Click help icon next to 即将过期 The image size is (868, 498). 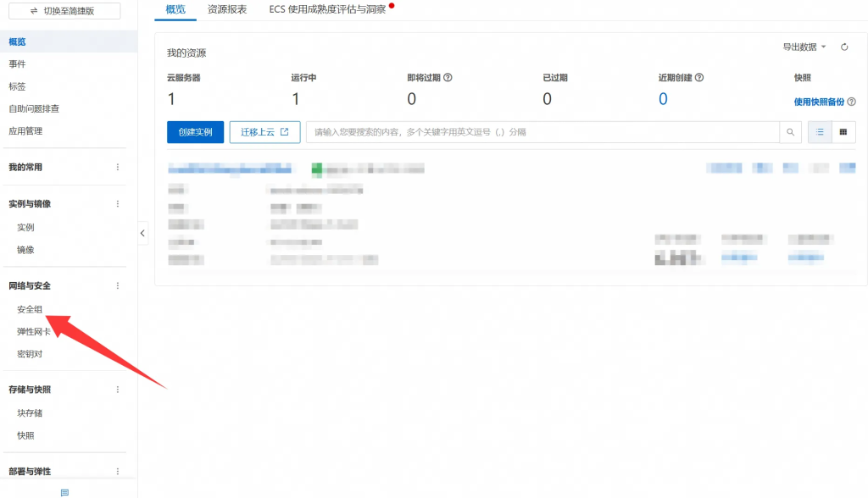point(448,78)
